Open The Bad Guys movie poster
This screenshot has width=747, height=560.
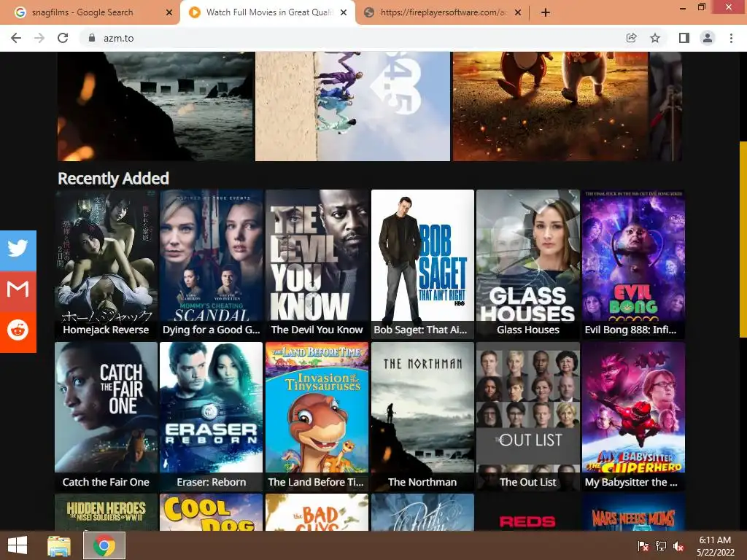317,512
